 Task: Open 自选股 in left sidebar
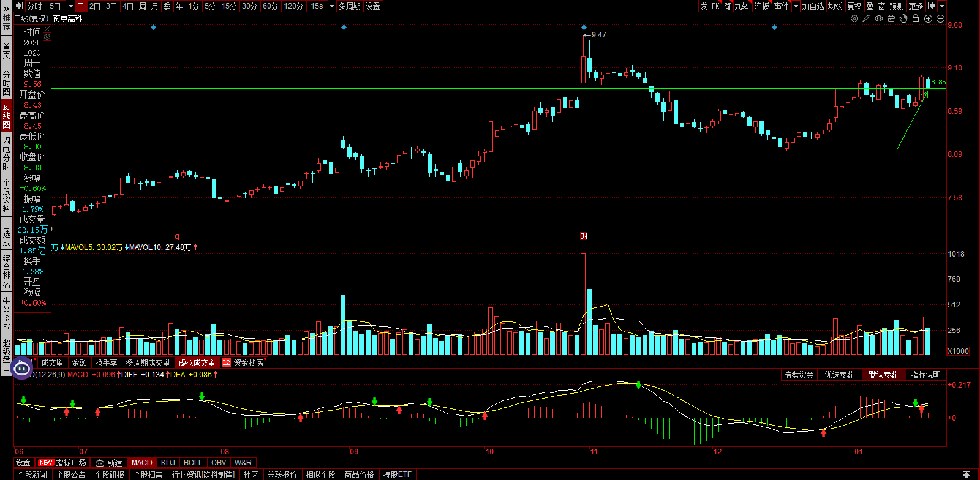[x=6, y=234]
